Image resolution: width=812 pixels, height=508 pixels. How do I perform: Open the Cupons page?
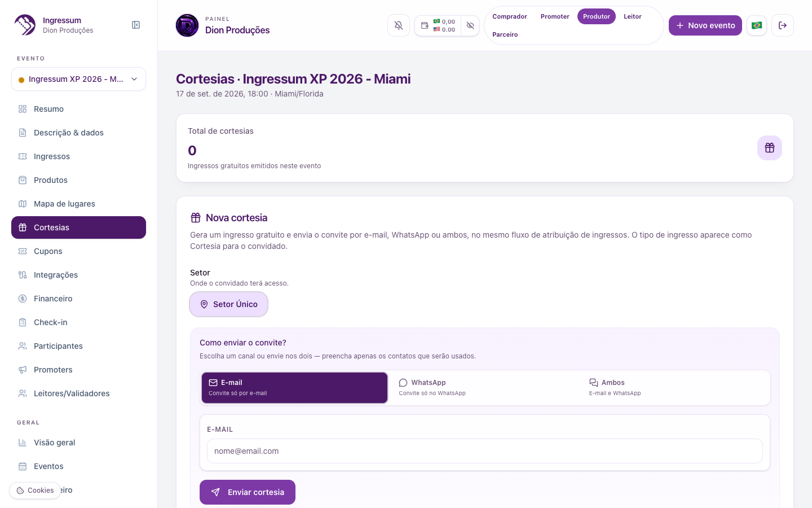click(78, 251)
